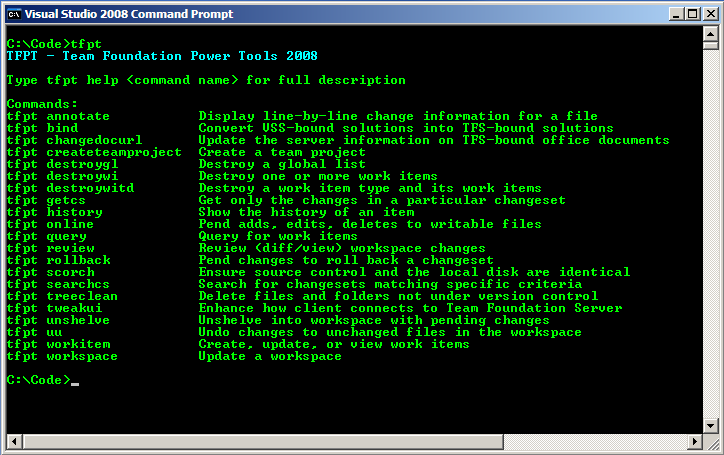Click the 'tfpt uu' command text
The image size is (724, 455).
tap(34, 332)
